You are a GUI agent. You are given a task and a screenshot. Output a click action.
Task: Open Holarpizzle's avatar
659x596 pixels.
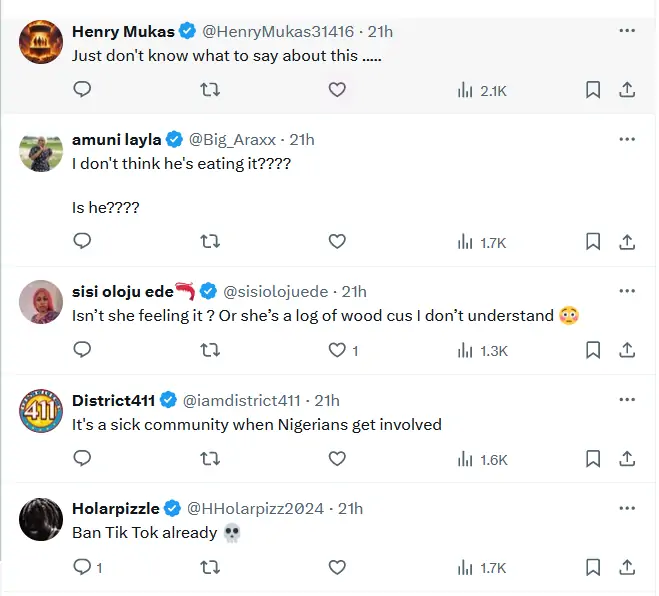click(x=41, y=520)
